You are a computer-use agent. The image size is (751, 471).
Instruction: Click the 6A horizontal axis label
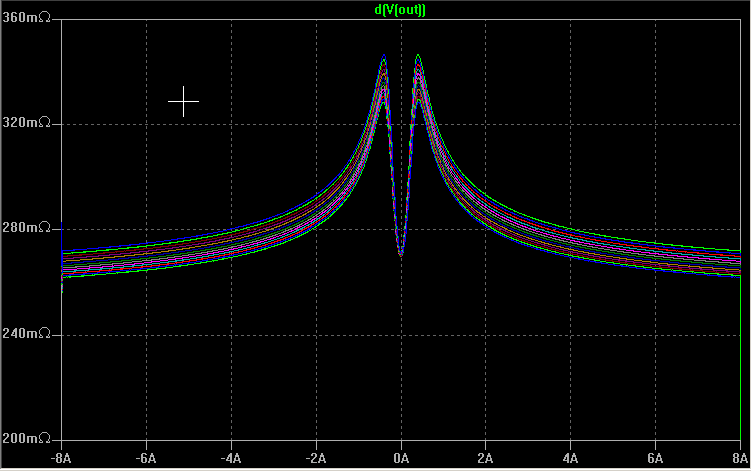point(655,459)
